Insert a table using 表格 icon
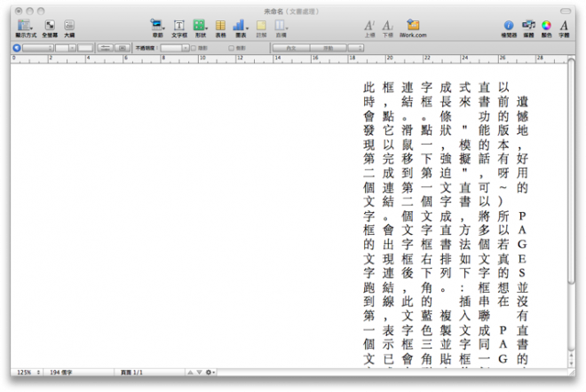The width and height of the screenshot is (586, 392). tap(219, 26)
